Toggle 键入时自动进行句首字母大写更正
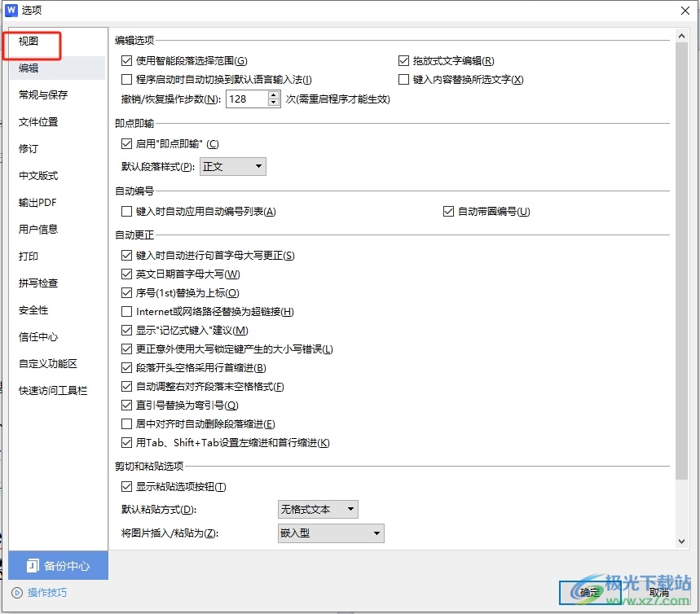The image size is (700, 614). coord(127,255)
